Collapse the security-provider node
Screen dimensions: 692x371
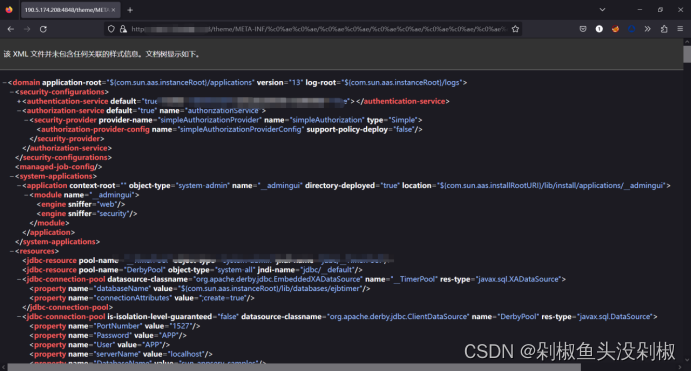click(26, 120)
